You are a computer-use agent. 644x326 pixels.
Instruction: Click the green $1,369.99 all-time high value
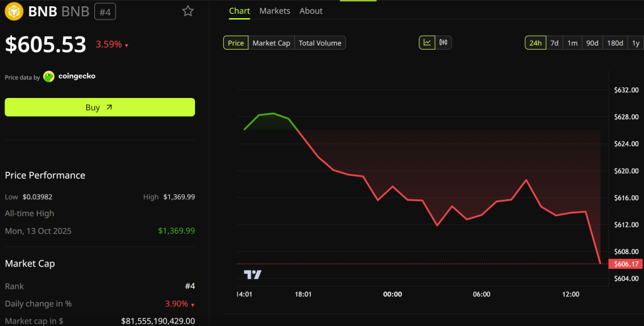click(x=177, y=231)
